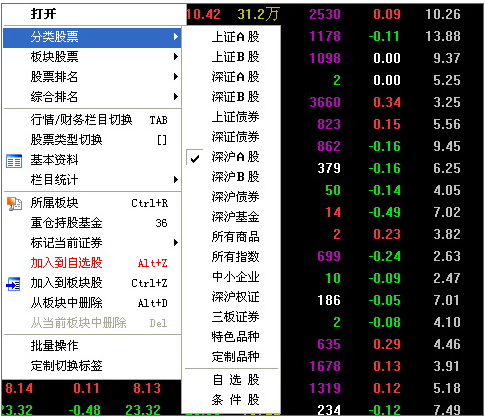Viewport: 485px width, 420px height.
Task: Expand the 板块股票 submenu arrow
Action: (176, 57)
